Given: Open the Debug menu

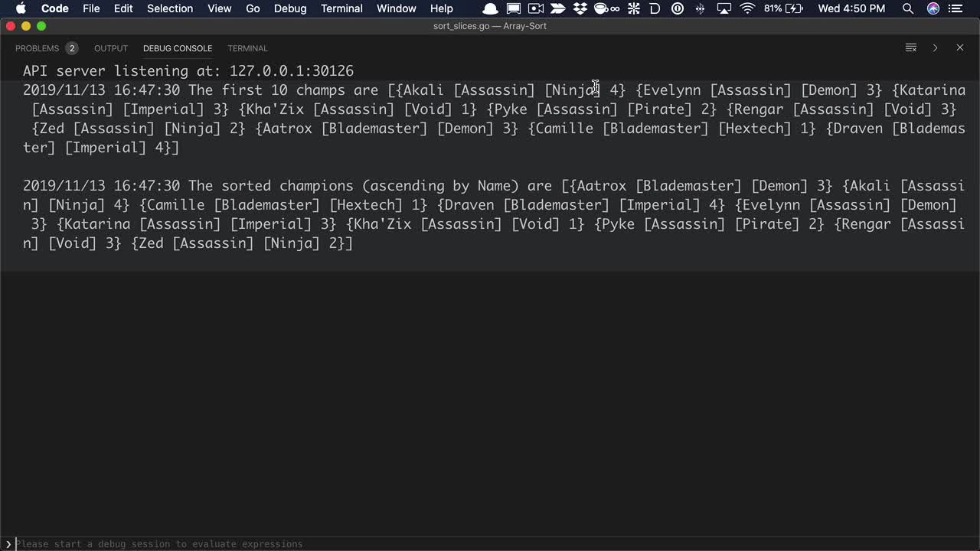Looking at the screenshot, I should [290, 8].
